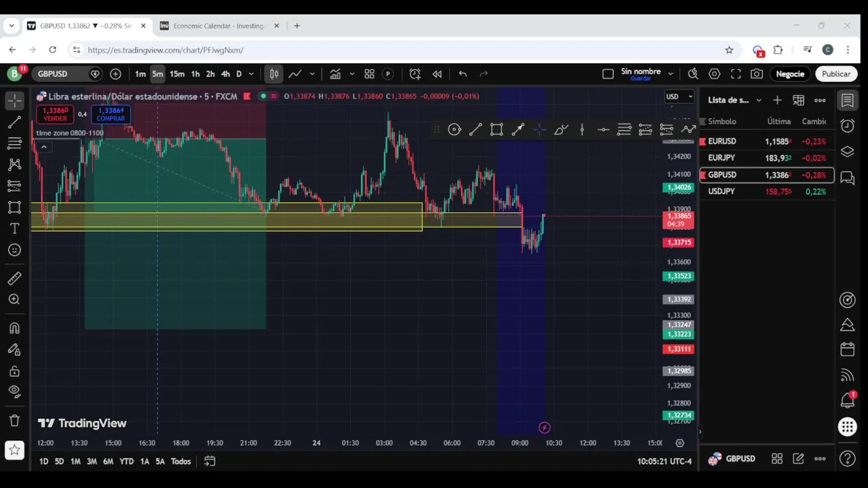
Task: Open the patterns tool in left sidebar
Action: coord(14,164)
